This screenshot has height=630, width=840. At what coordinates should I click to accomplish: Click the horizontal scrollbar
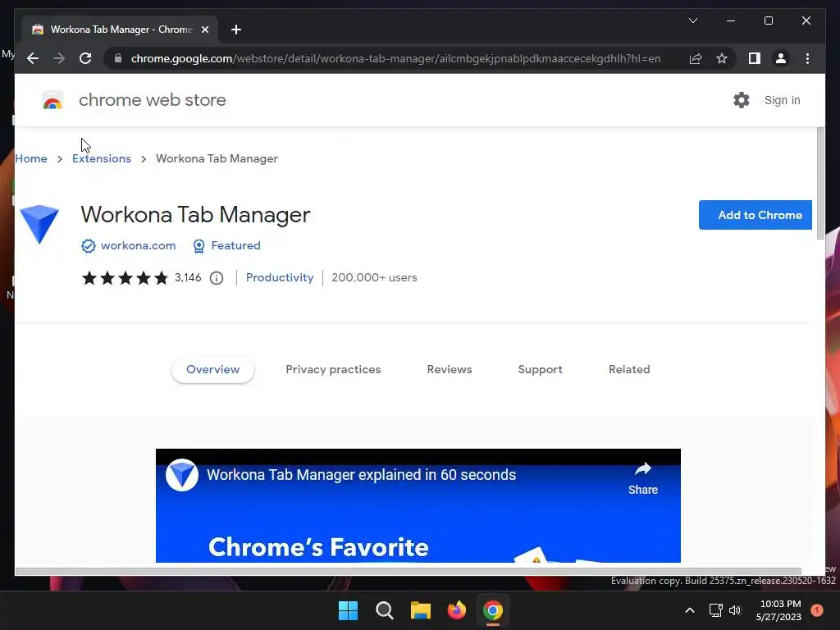click(x=409, y=572)
